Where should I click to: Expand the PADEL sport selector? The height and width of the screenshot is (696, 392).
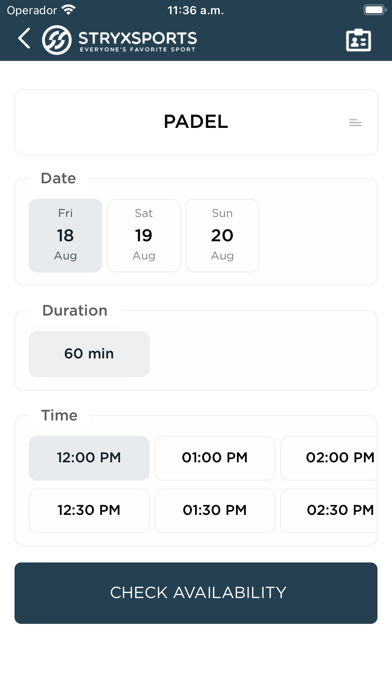(196, 122)
